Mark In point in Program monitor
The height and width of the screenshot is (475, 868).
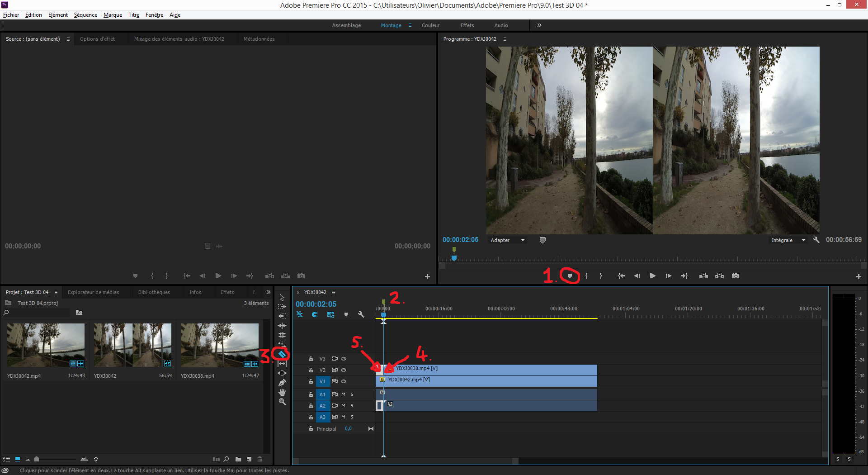point(586,276)
